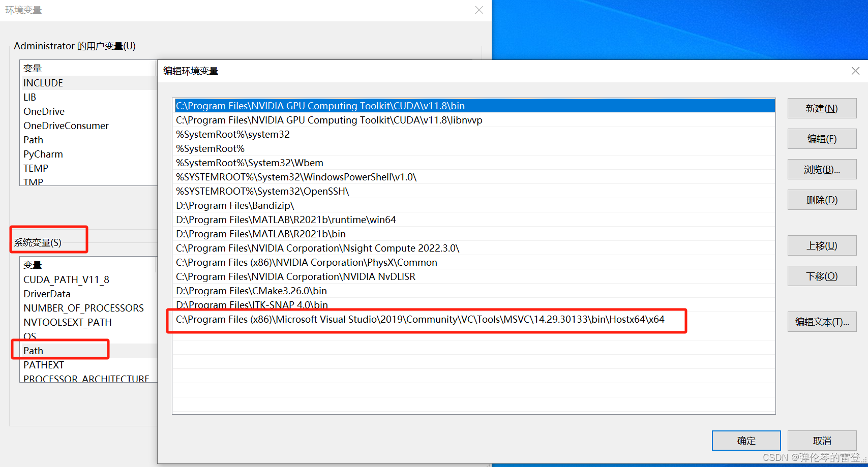Image resolution: width=868 pixels, height=467 pixels.
Task: Select user variable INCLUDE
Action: pos(88,83)
